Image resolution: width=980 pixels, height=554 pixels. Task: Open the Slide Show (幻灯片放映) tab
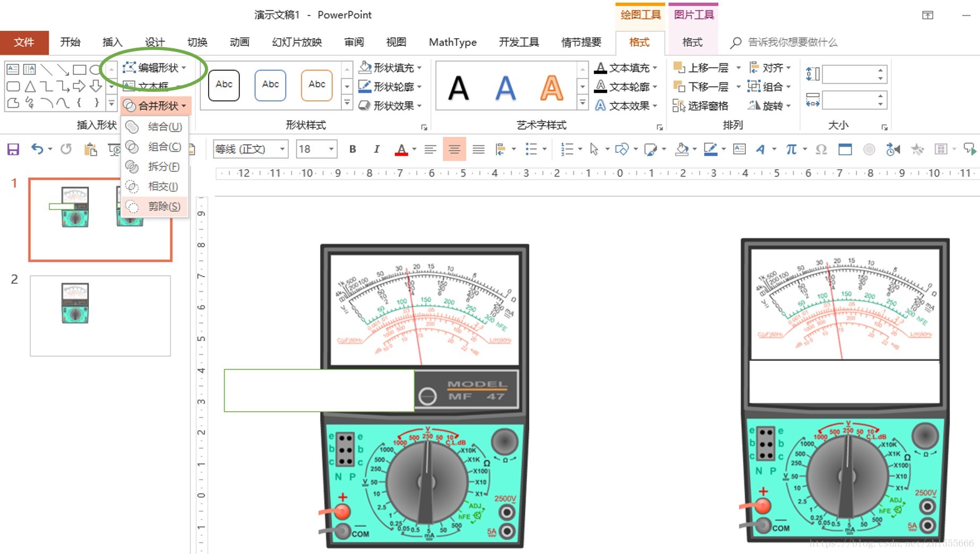(297, 42)
